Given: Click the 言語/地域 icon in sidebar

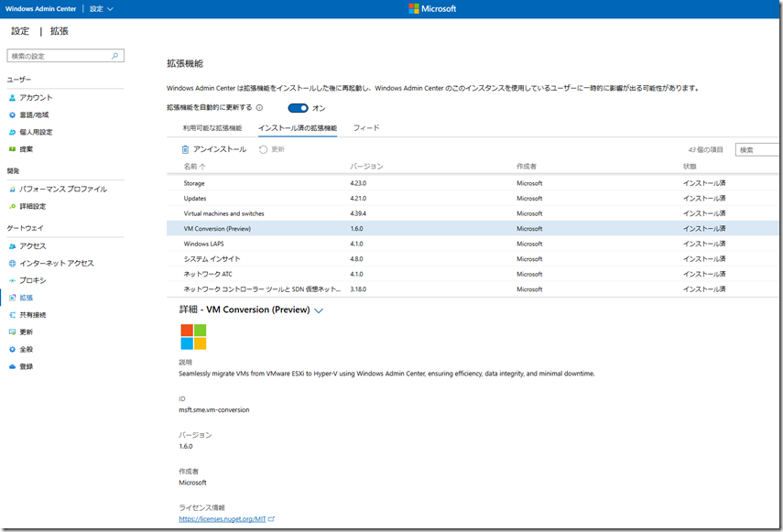Looking at the screenshot, I should 13,115.
